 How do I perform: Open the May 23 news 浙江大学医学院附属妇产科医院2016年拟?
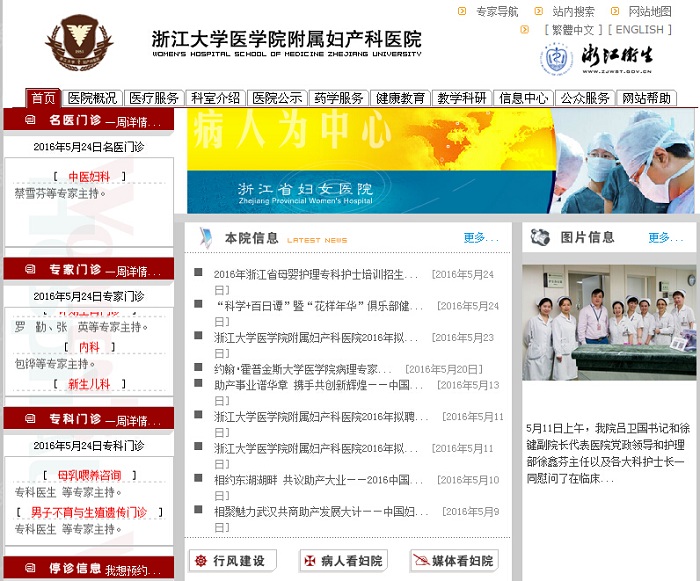tap(316, 338)
